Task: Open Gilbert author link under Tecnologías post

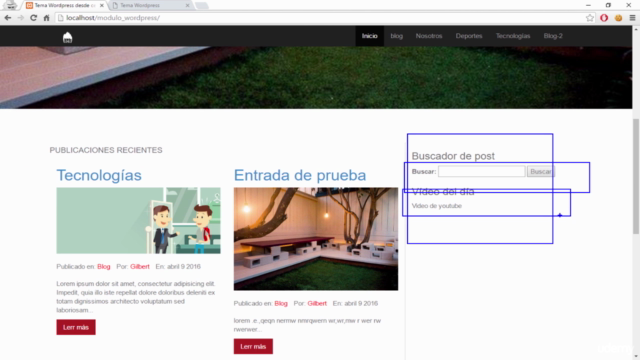Action: pos(140,267)
